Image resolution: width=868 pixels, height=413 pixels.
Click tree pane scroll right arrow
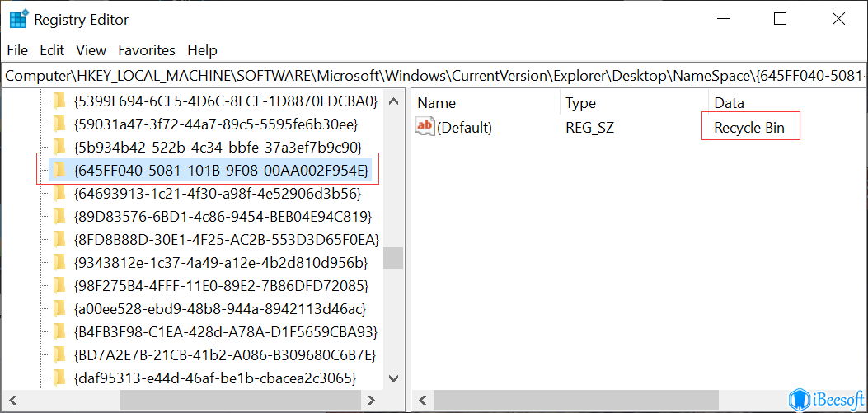pos(372,400)
